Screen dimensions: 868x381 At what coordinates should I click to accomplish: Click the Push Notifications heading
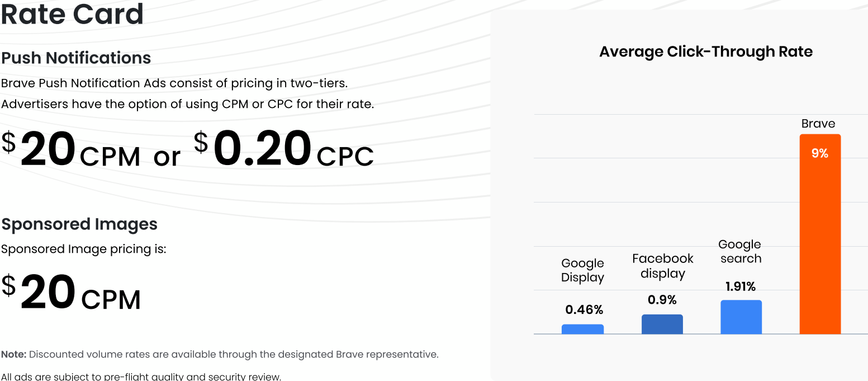(76, 58)
